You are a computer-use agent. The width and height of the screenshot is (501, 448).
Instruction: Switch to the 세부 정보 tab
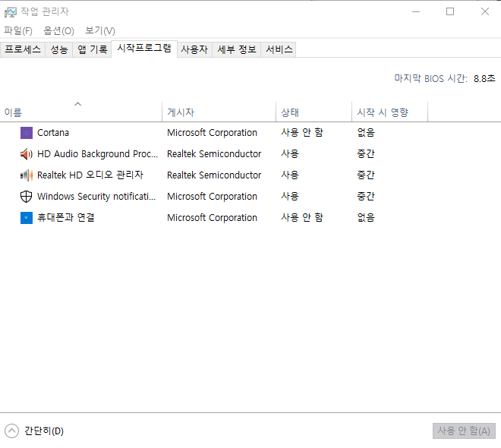pyautogui.click(x=237, y=49)
